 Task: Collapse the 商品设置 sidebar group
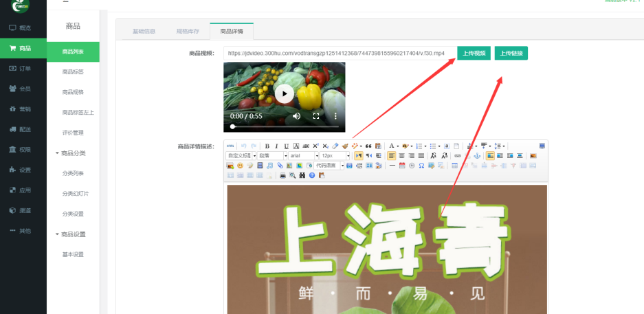[x=70, y=234]
